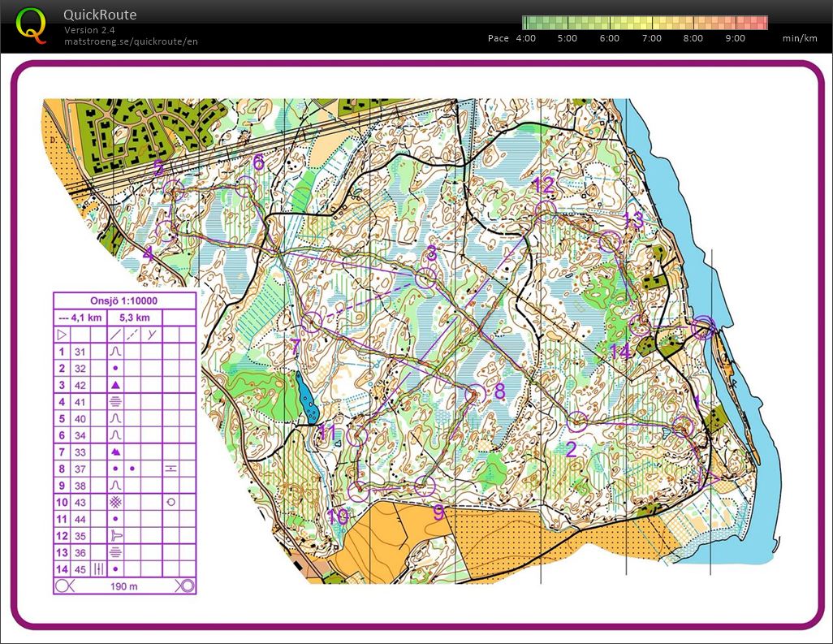Click the QuickRoute Q logo
Viewport: 833px width, 644px height.
30,25
